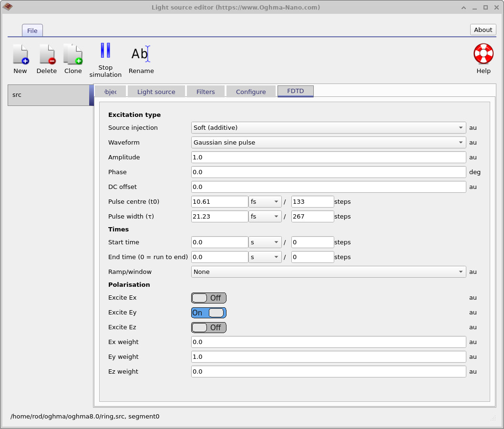Clone the selected light source

pos(72,57)
